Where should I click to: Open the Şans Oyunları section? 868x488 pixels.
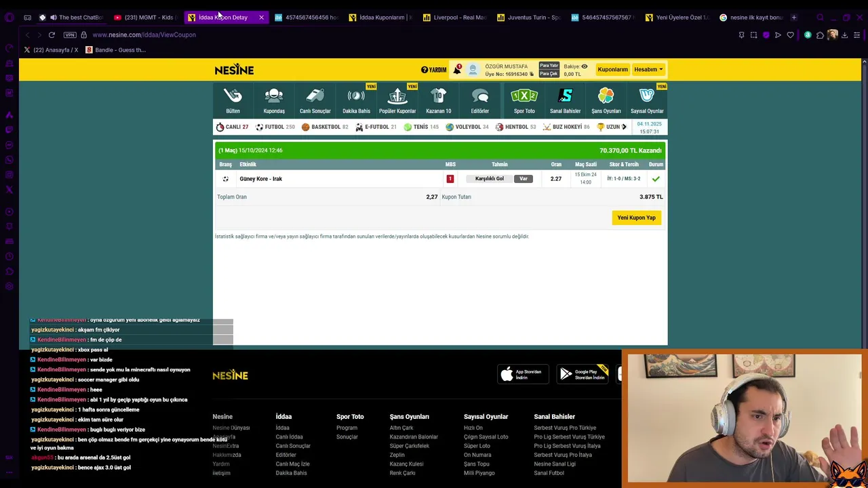606,100
